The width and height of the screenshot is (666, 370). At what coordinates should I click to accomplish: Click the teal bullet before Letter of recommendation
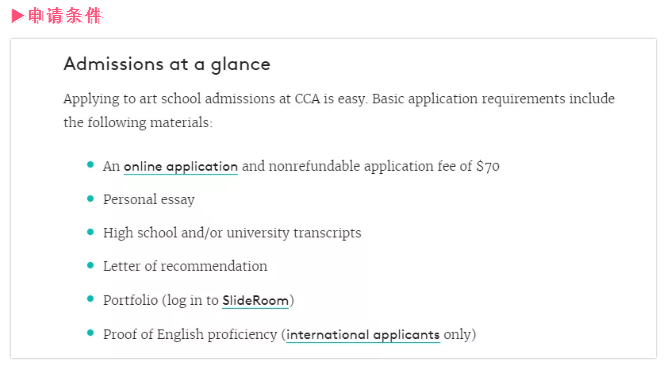coord(90,265)
